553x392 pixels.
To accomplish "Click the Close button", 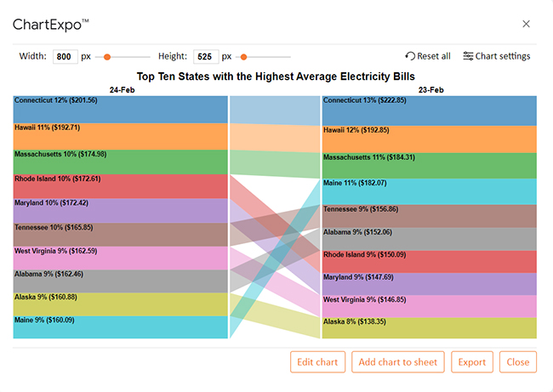I will coord(518,362).
